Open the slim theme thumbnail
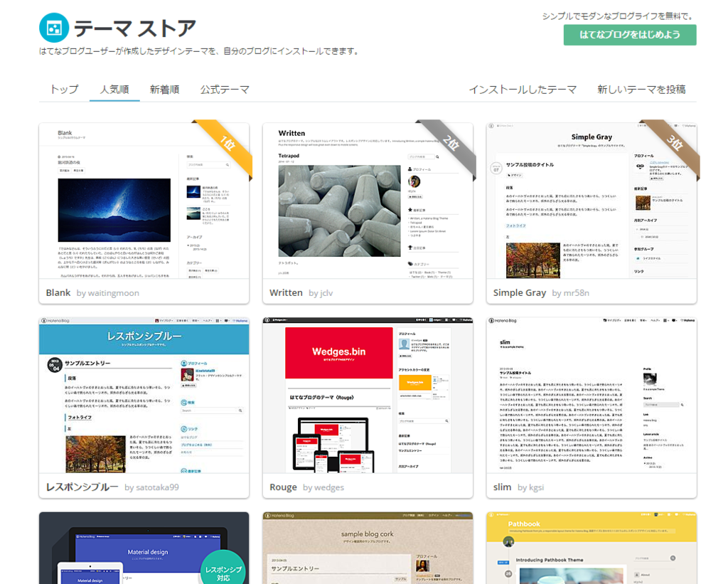Image resolution: width=728 pixels, height=584 pixels. click(591, 395)
